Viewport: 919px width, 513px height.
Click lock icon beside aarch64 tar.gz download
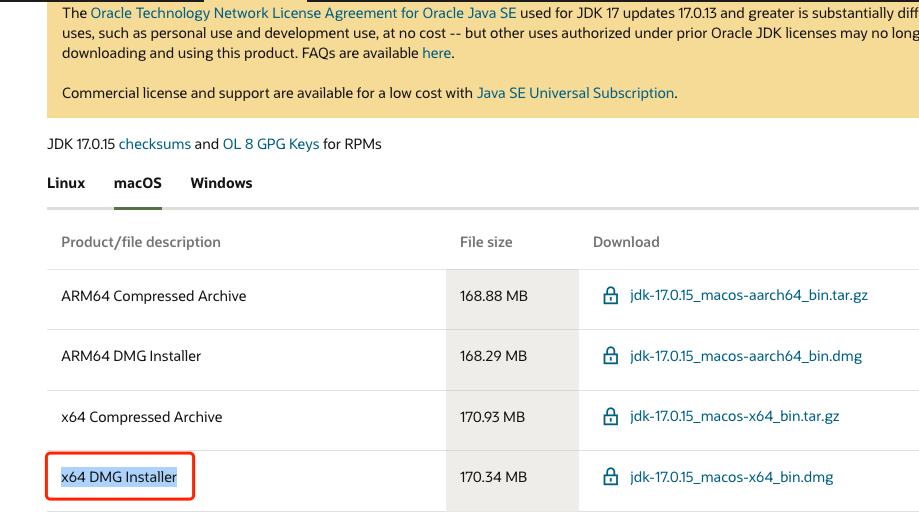pyautogui.click(x=610, y=296)
